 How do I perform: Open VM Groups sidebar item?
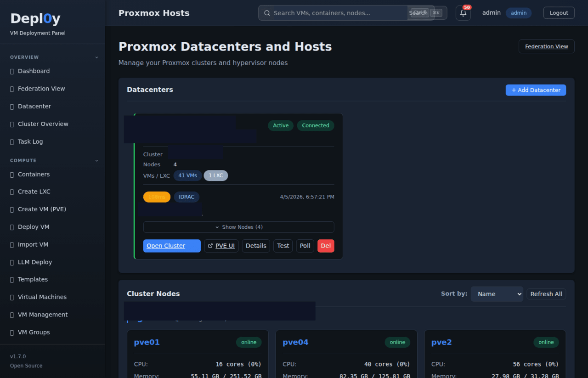(52, 332)
